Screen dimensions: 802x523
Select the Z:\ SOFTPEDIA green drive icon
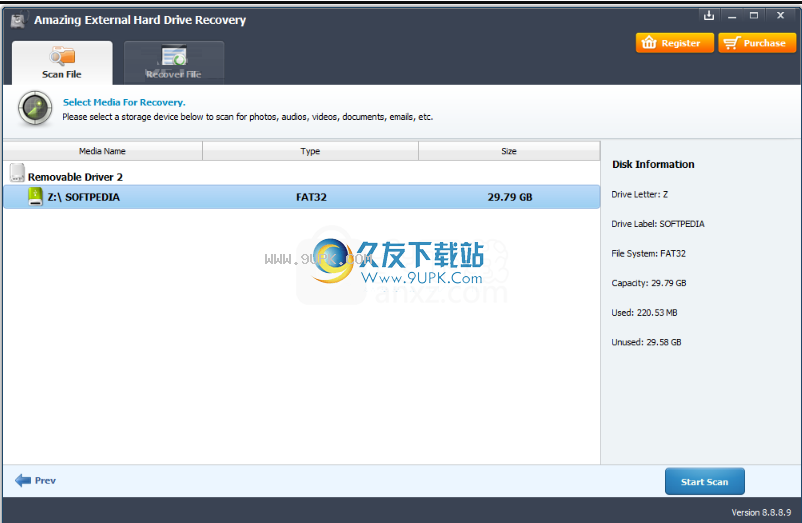click(35, 197)
